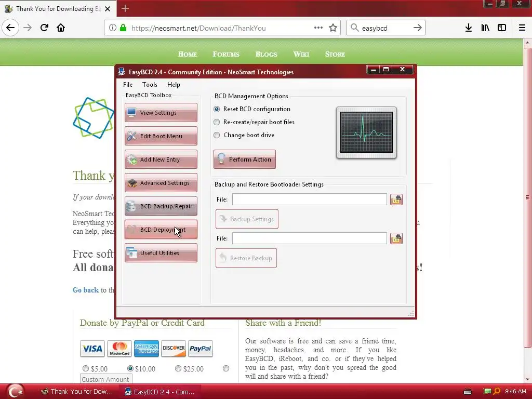The image size is (532, 399).
Task: Submit search with arrow button
Action: (x=418, y=28)
